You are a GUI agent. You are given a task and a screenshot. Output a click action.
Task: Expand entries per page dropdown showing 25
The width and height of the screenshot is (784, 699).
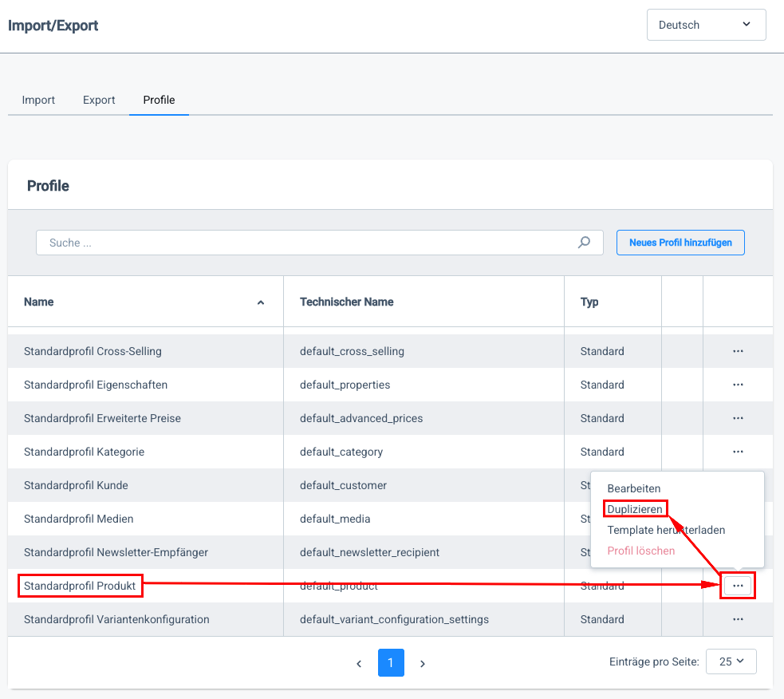pos(731,661)
